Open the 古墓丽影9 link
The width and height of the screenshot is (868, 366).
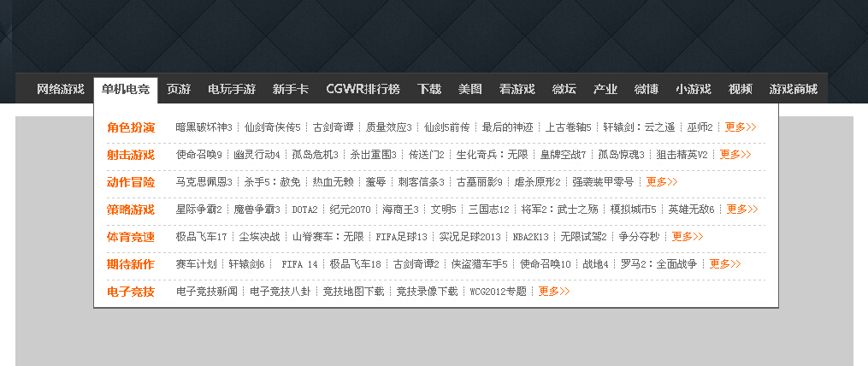coord(480,181)
